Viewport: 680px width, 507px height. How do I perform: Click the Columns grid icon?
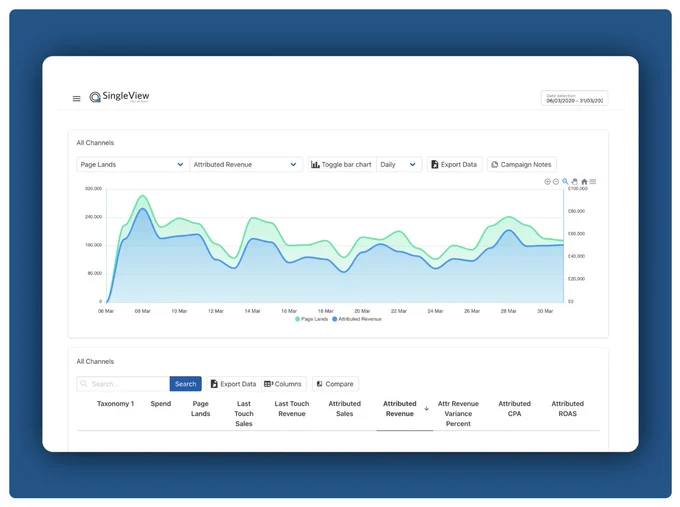click(x=268, y=384)
